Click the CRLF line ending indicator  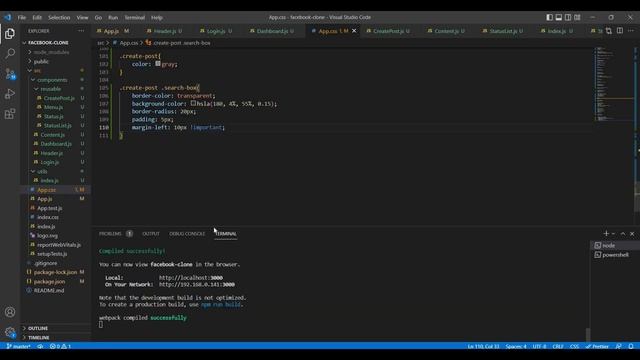(558, 346)
